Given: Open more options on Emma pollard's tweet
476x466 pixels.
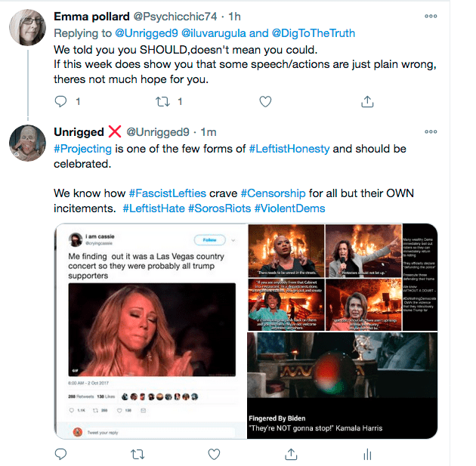Looking at the screenshot, I should (x=431, y=16).
